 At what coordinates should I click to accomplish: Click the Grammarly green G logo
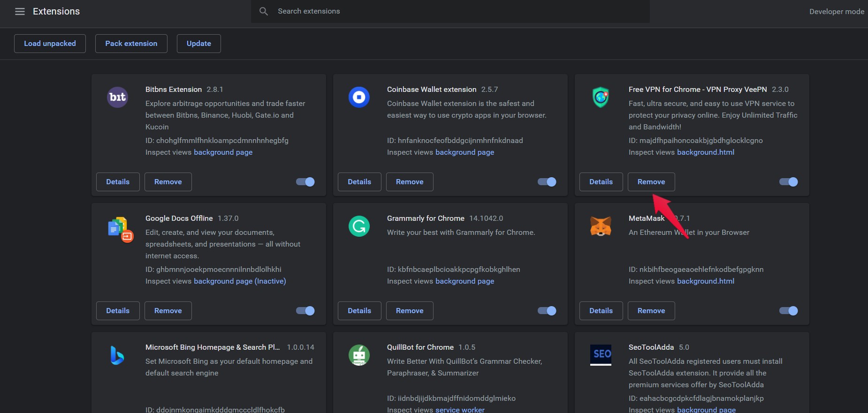tap(359, 226)
